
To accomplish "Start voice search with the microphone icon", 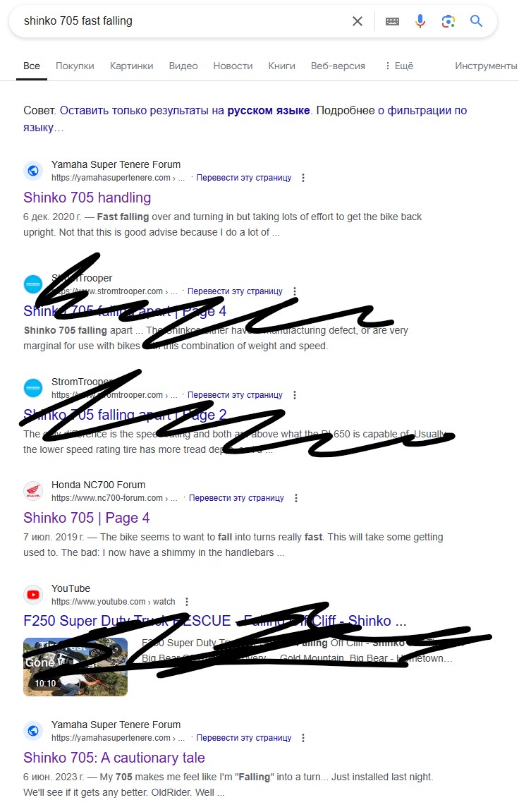I will pos(420,21).
